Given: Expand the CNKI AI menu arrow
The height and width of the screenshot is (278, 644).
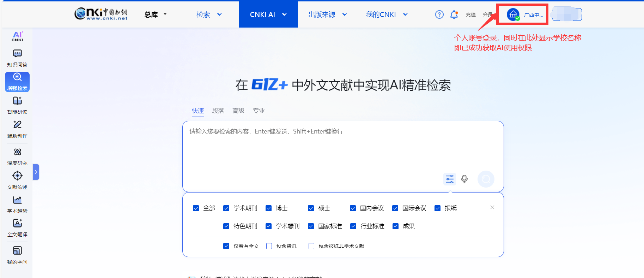Looking at the screenshot, I should pyautogui.click(x=284, y=14).
